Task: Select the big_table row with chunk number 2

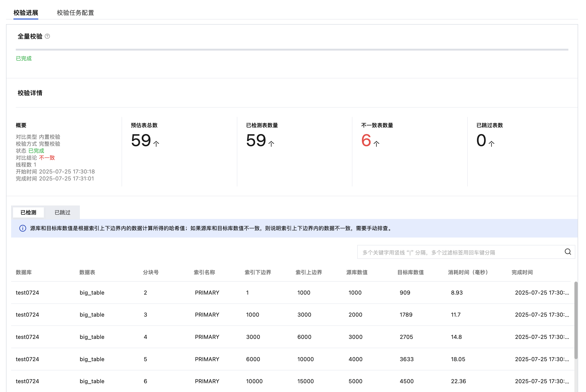Action: coord(92,292)
